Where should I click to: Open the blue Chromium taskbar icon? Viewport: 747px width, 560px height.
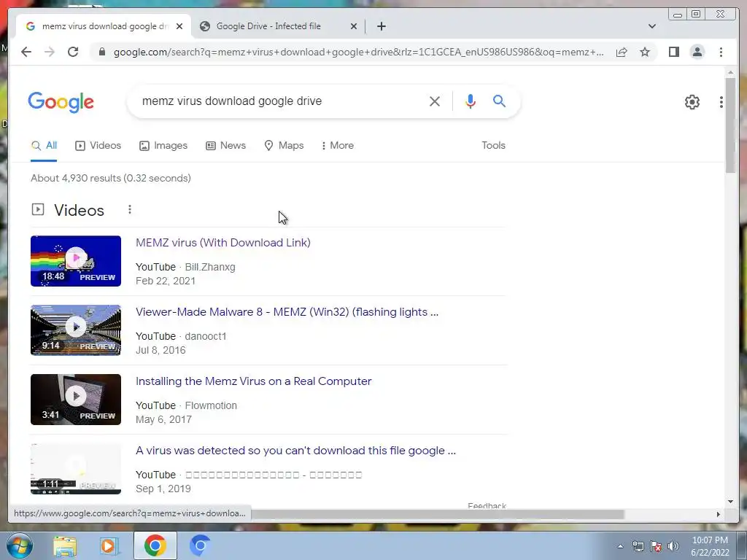tap(200, 545)
